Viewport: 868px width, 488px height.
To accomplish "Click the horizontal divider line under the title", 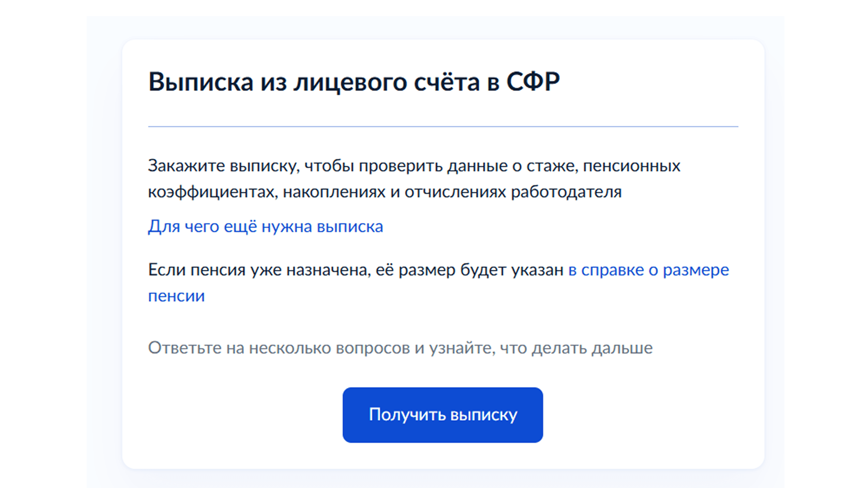I will pyautogui.click(x=443, y=126).
